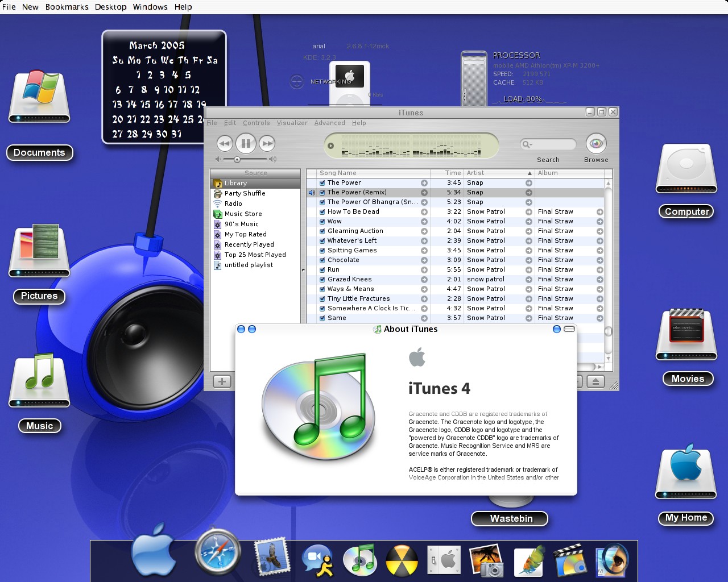728x582 pixels.
Task: Click the Final Straw arrow on the Wow row
Action: (599, 222)
